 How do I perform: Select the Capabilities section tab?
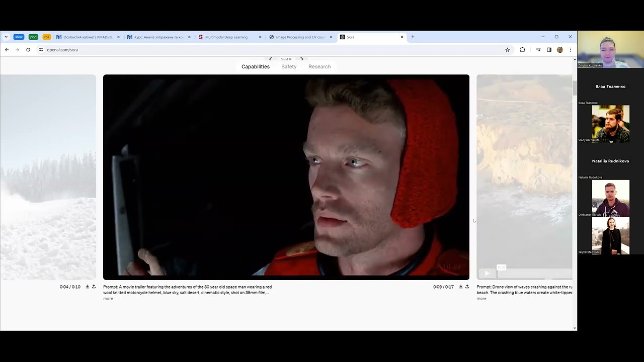click(x=256, y=66)
